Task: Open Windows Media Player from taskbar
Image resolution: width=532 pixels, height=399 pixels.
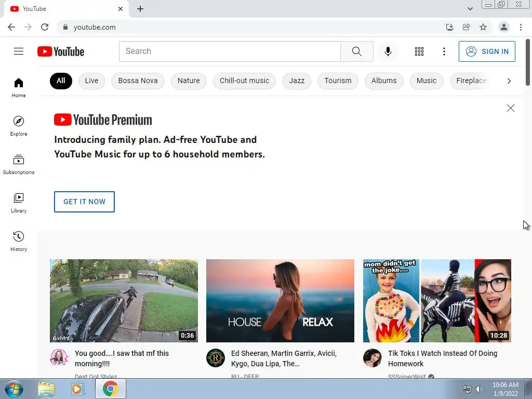Action: pos(78,389)
